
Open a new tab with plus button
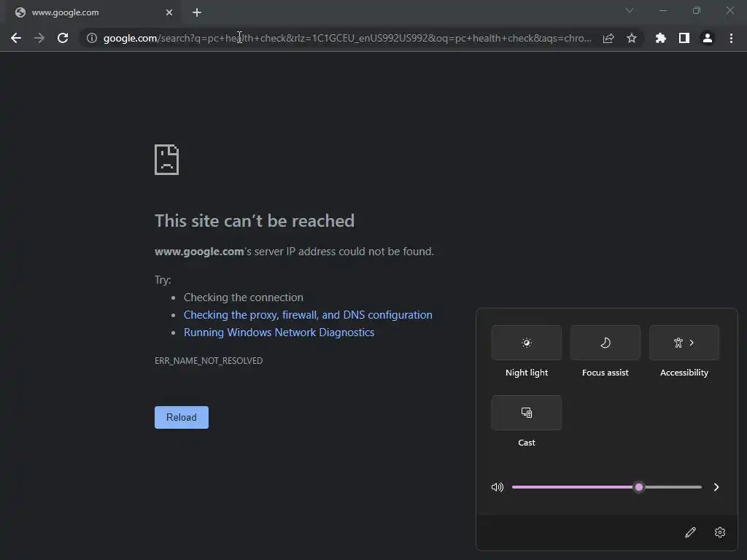197,12
